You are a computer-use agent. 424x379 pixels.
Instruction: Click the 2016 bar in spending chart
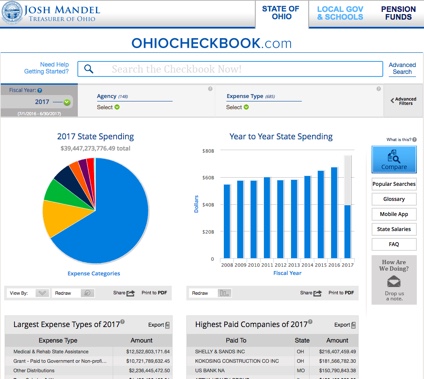(x=334, y=213)
